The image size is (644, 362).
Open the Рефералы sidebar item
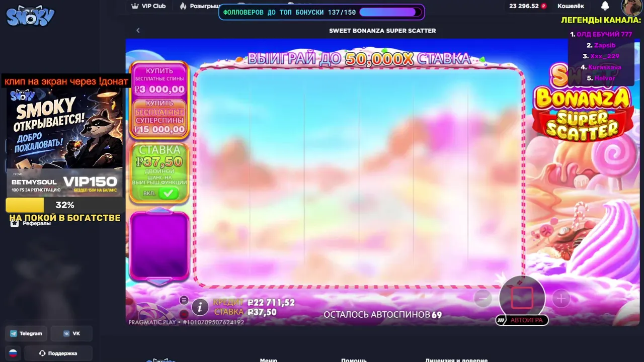[30, 223]
